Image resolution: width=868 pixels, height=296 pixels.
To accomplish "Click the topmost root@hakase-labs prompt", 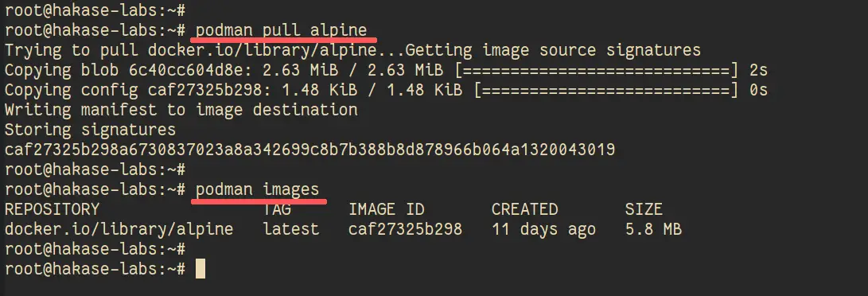I will (x=95, y=10).
